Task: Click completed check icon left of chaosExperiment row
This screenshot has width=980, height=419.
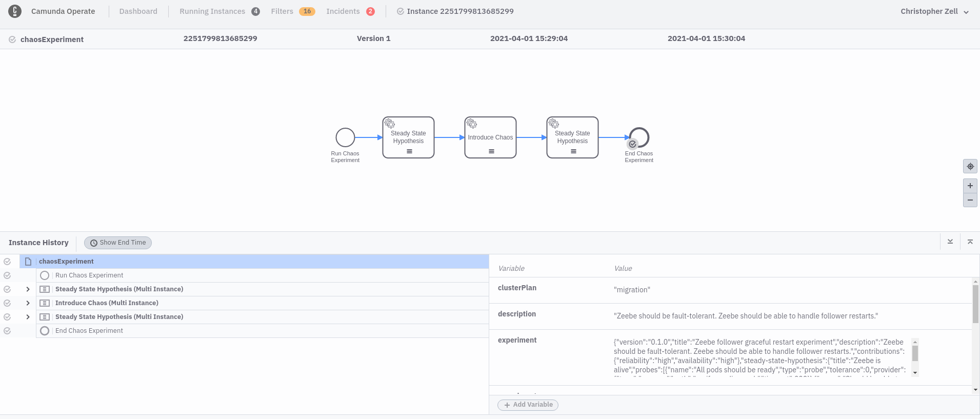Action: [x=7, y=262]
